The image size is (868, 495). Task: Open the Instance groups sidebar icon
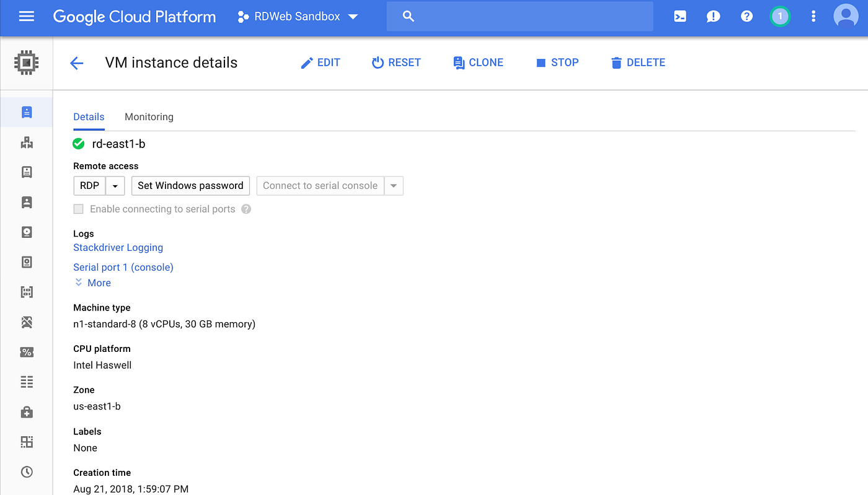click(26, 142)
